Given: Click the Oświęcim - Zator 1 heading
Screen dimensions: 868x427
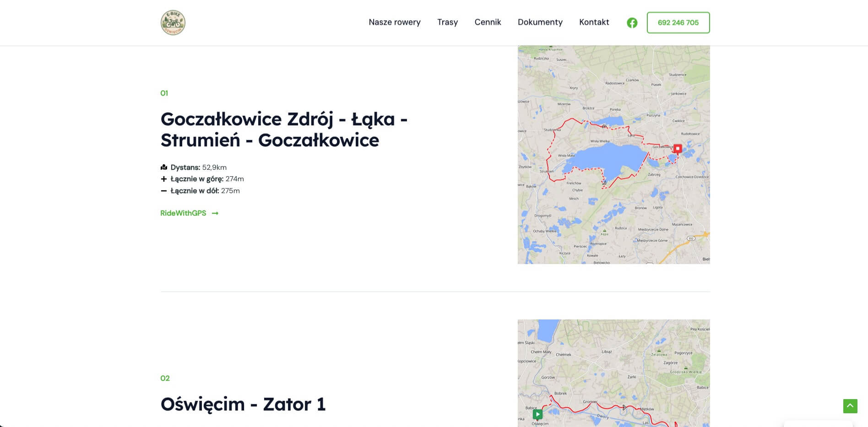Looking at the screenshot, I should tap(243, 404).
